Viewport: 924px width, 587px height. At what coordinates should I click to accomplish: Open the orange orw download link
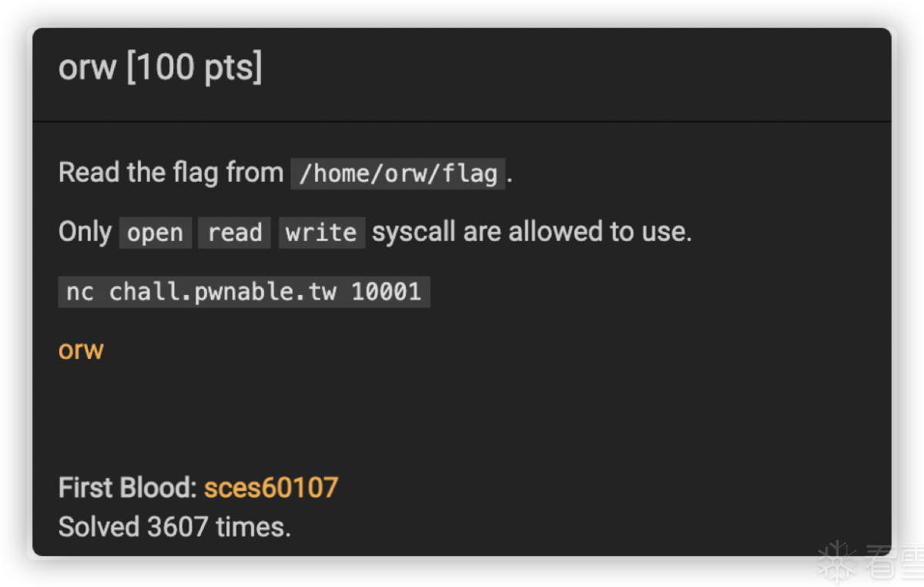81,351
